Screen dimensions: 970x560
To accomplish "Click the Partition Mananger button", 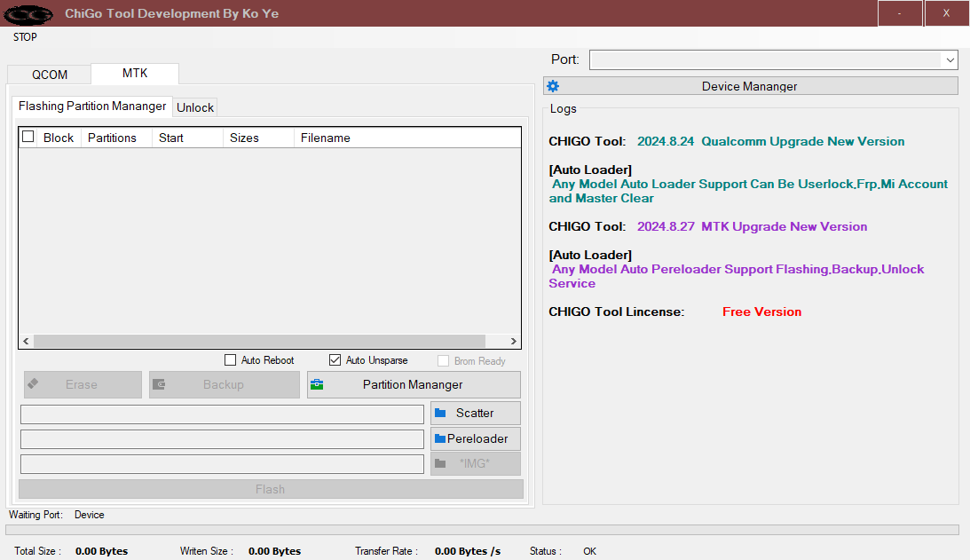I will (413, 383).
